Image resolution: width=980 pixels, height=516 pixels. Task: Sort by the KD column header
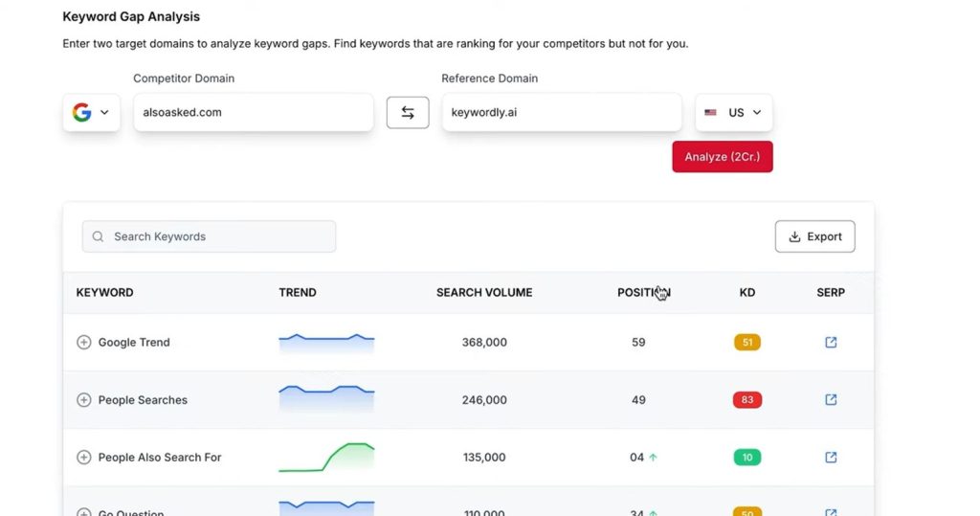coord(747,292)
